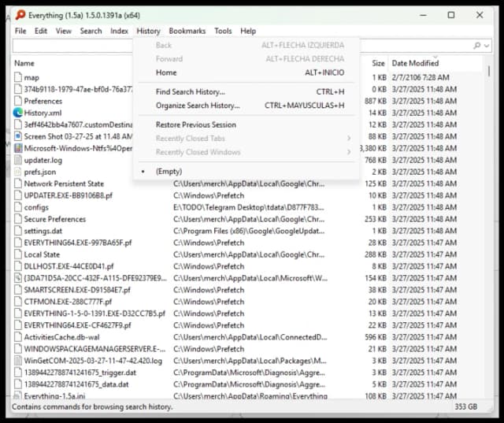
Task: Click the path C:\Program Files (x86)\Google\GoogleUpdat...
Action: pyautogui.click(x=249, y=231)
